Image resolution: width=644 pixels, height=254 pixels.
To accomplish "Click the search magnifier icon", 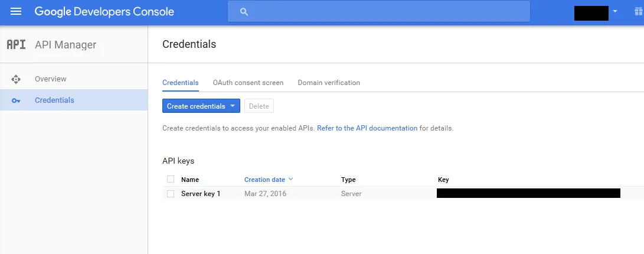I will (244, 12).
